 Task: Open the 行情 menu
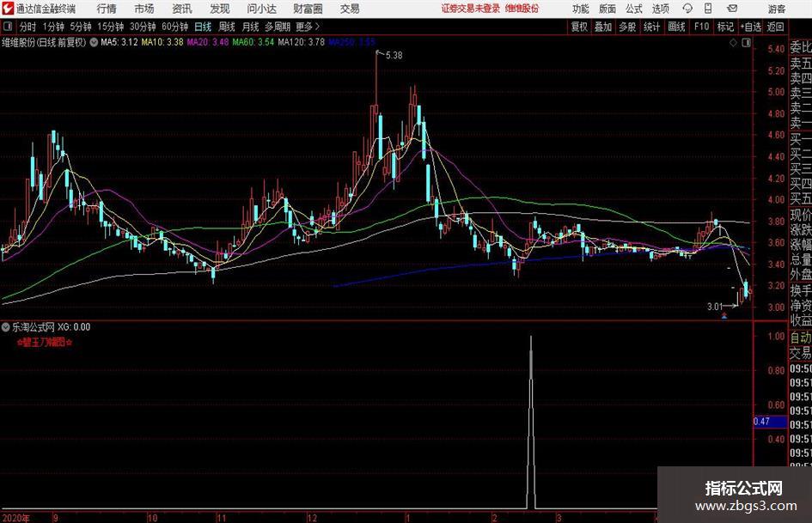(x=107, y=9)
